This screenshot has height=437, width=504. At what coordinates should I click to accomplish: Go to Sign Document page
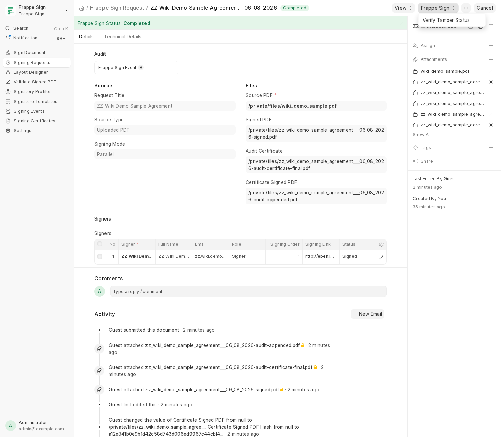point(37,53)
